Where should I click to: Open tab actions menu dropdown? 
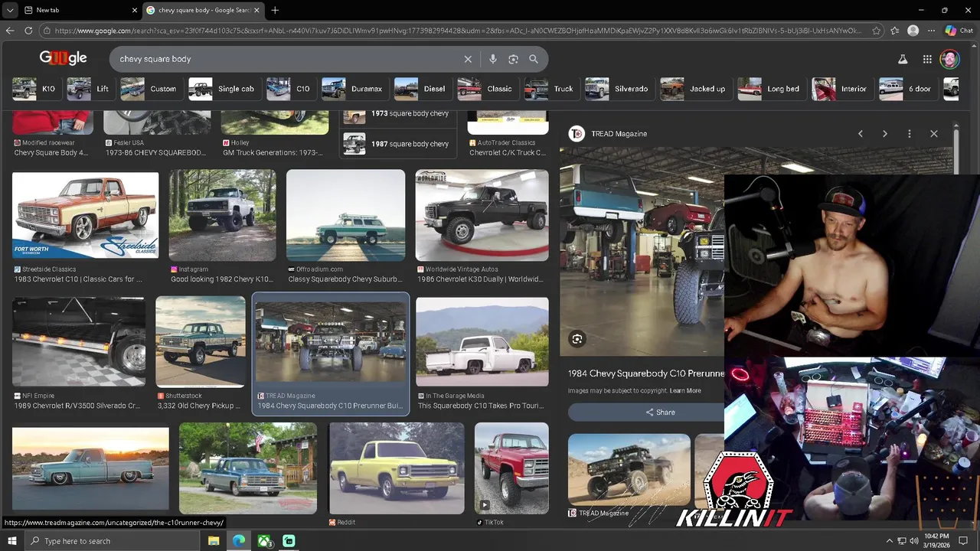coord(10,10)
